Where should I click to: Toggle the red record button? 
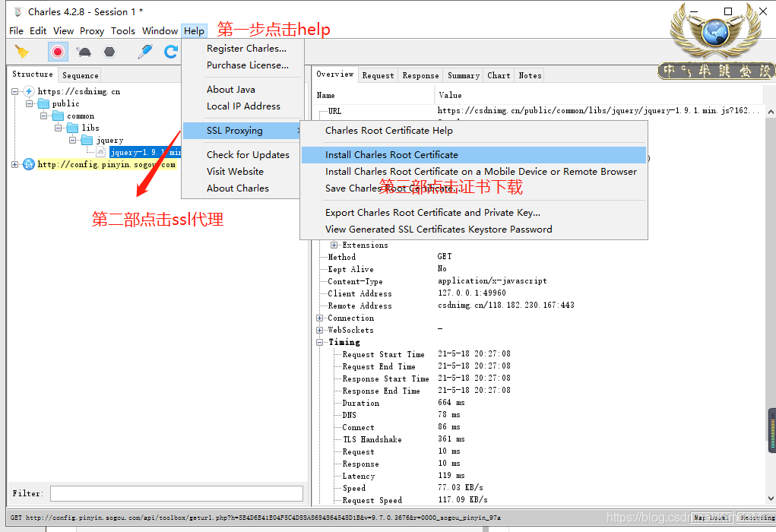pyautogui.click(x=58, y=52)
